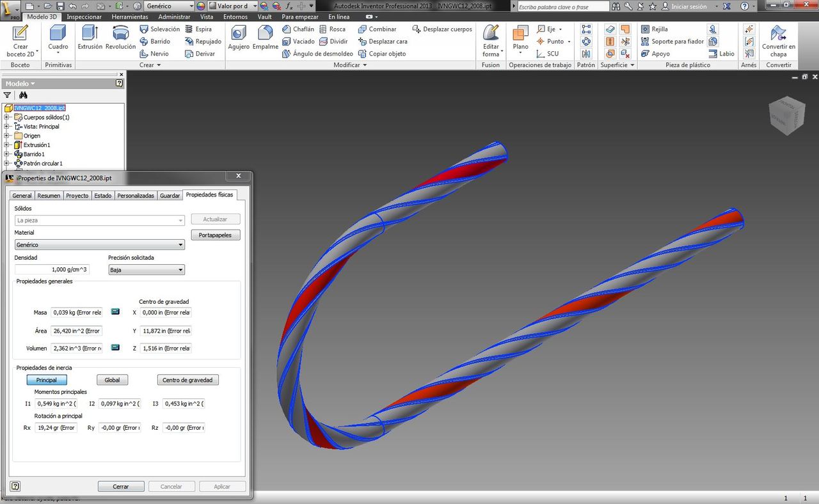Open the Precisión solicitada dropdown

click(147, 270)
